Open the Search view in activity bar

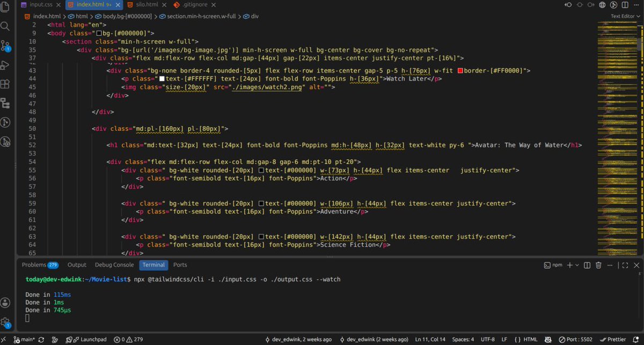5,26
